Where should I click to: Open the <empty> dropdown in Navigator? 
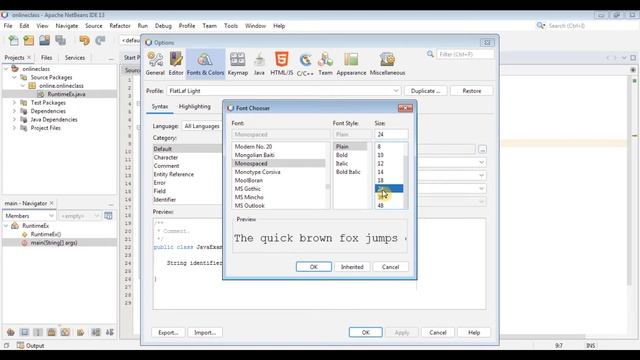79,216
